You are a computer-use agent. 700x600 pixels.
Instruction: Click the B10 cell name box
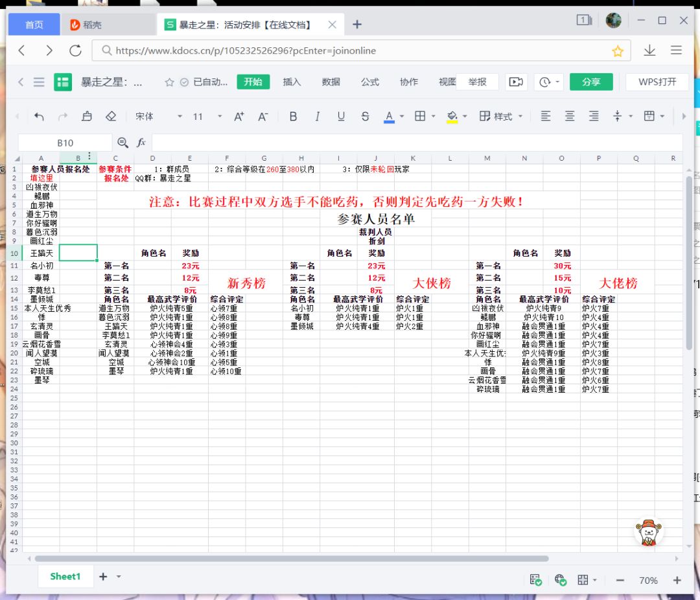click(65, 143)
